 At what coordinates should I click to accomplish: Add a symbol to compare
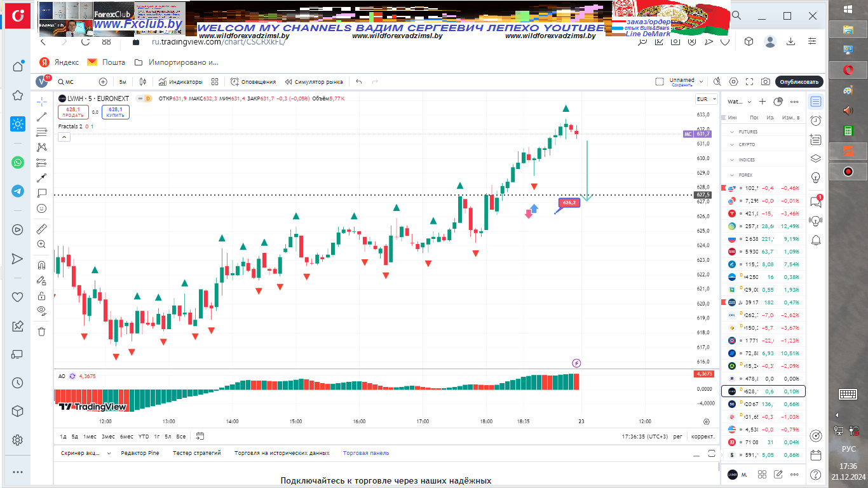pyautogui.click(x=103, y=82)
